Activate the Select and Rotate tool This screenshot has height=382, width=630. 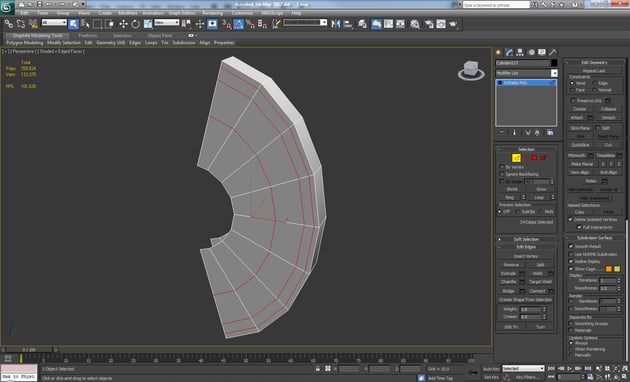135,24
